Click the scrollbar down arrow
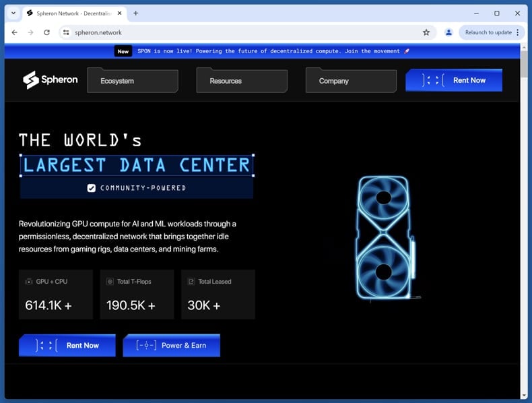Image resolution: width=532 pixels, height=403 pixels. click(524, 396)
